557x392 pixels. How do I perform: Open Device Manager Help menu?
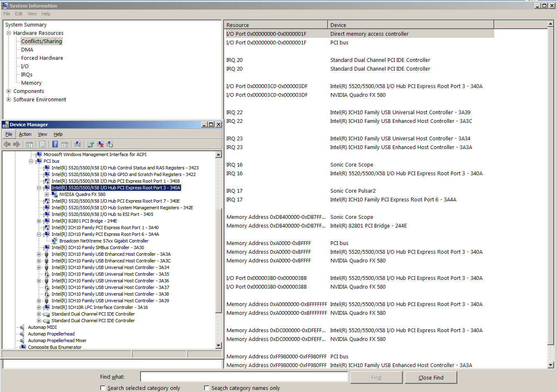(x=58, y=134)
